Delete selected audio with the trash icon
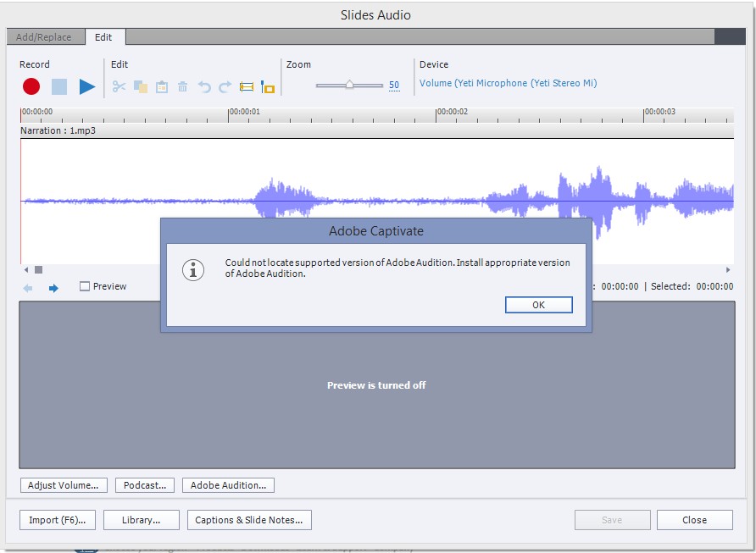The image size is (756, 553). [183, 86]
